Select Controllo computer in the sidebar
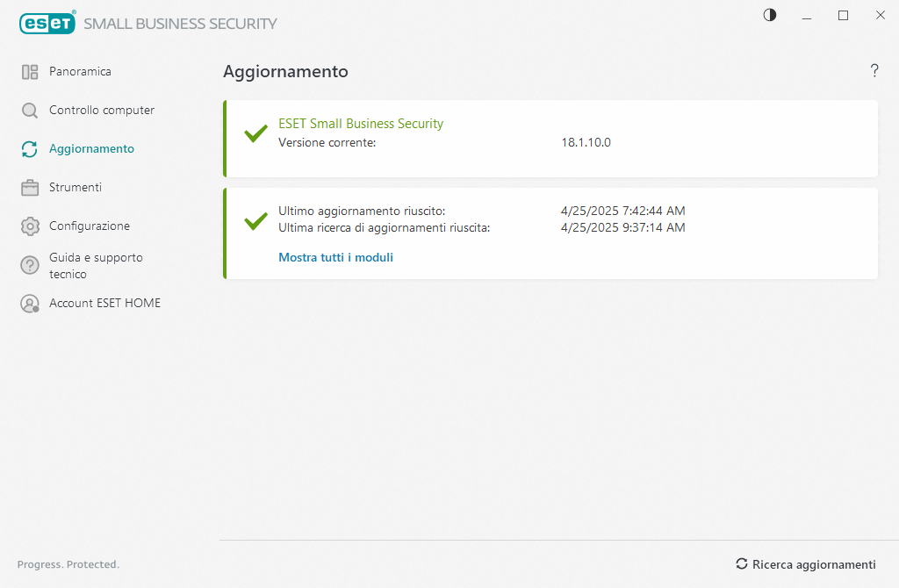 pos(102,111)
